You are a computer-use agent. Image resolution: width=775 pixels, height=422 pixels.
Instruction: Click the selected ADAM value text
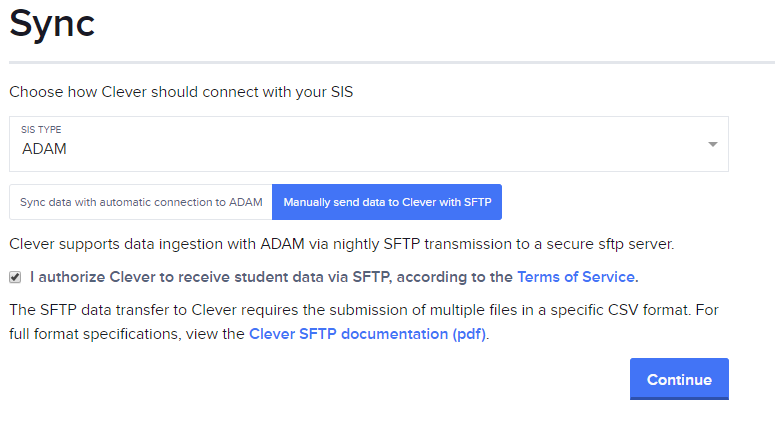coord(44,149)
